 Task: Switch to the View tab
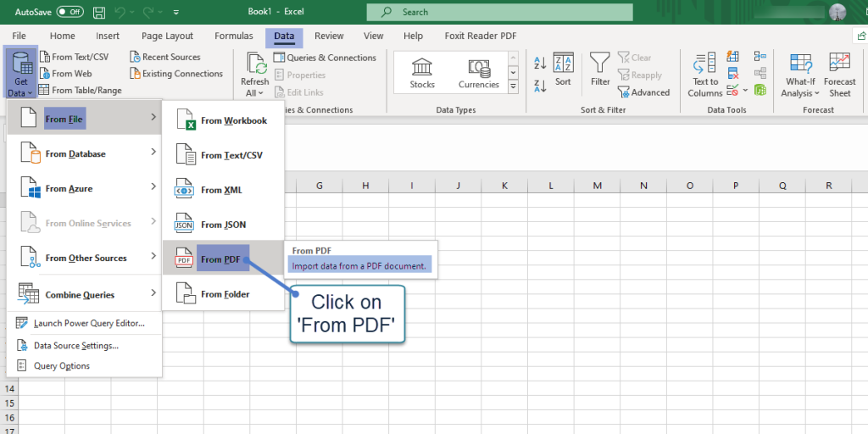tap(373, 36)
